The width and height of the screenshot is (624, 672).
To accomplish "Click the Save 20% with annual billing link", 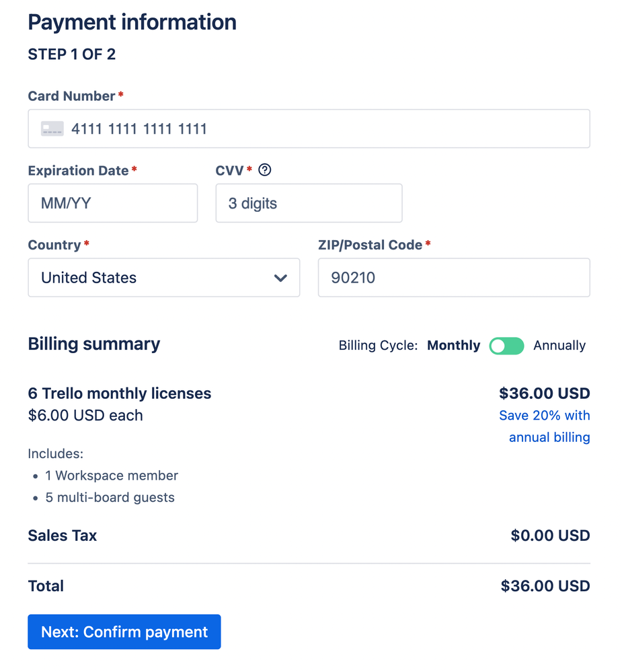I will click(545, 426).
